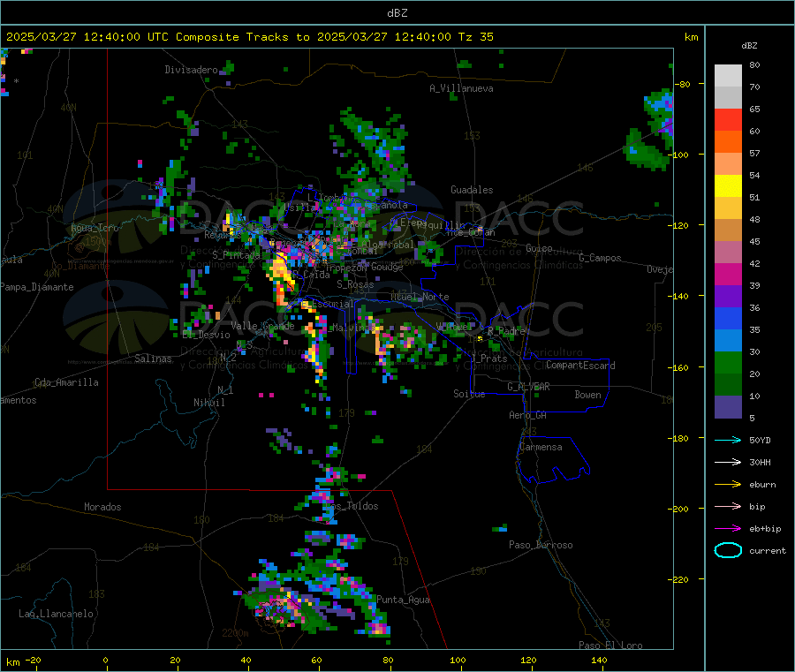Image resolution: width=795 pixels, height=672 pixels.
Task: Click the 'G_ALVEAR' map label
Action: tap(528, 387)
